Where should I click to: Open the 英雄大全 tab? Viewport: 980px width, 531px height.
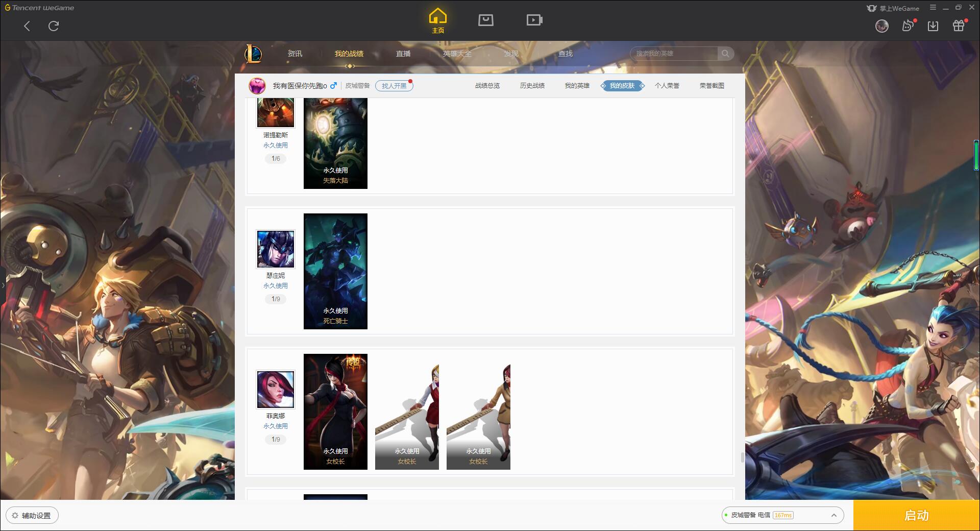pyautogui.click(x=457, y=54)
